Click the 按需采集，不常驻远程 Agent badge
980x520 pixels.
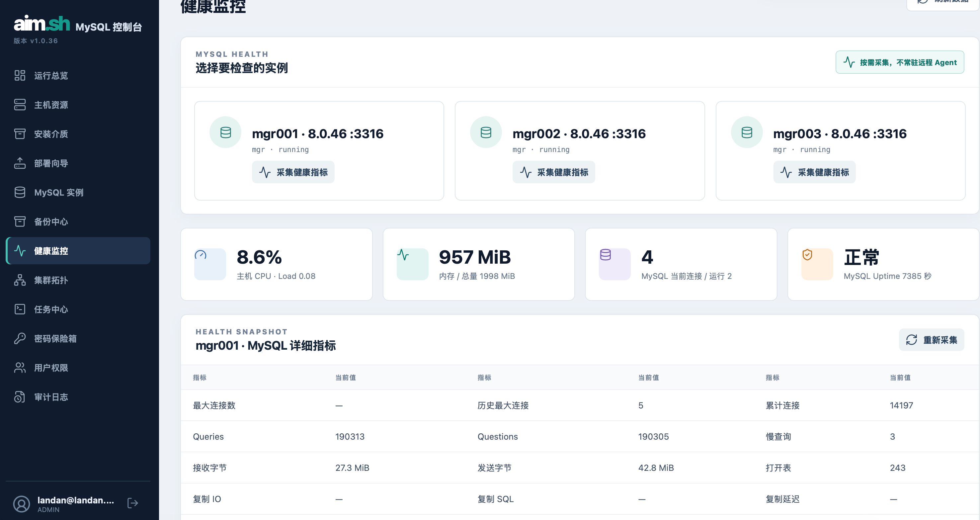click(900, 62)
